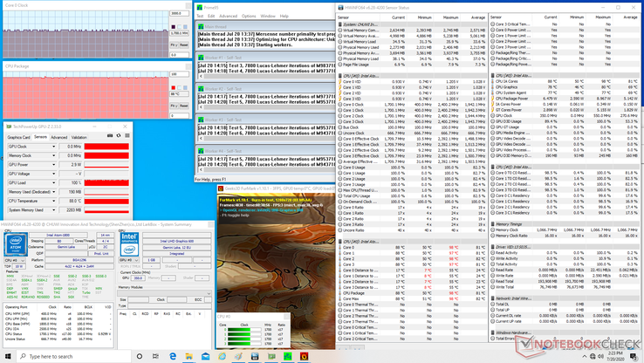Click the Cortana circle icon
Viewport: 644px width, 363px height.
(140, 356)
